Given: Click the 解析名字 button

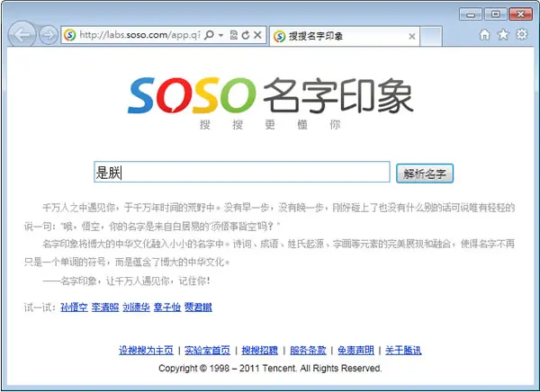Looking at the screenshot, I should [x=425, y=174].
